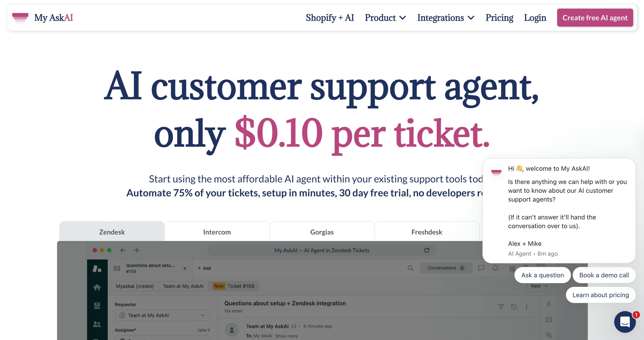The image size is (644, 340).
Task: Select the Gorgias tab
Action: (322, 232)
